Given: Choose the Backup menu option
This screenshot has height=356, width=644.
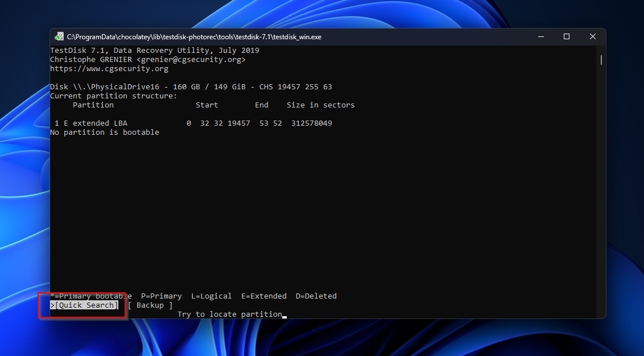Looking at the screenshot, I should pos(150,305).
